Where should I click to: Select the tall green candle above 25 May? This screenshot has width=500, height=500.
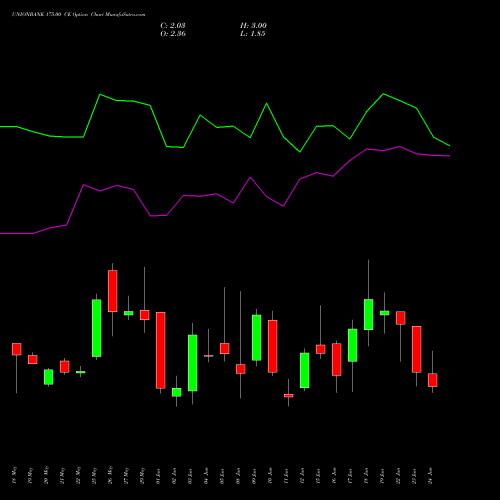(97, 328)
